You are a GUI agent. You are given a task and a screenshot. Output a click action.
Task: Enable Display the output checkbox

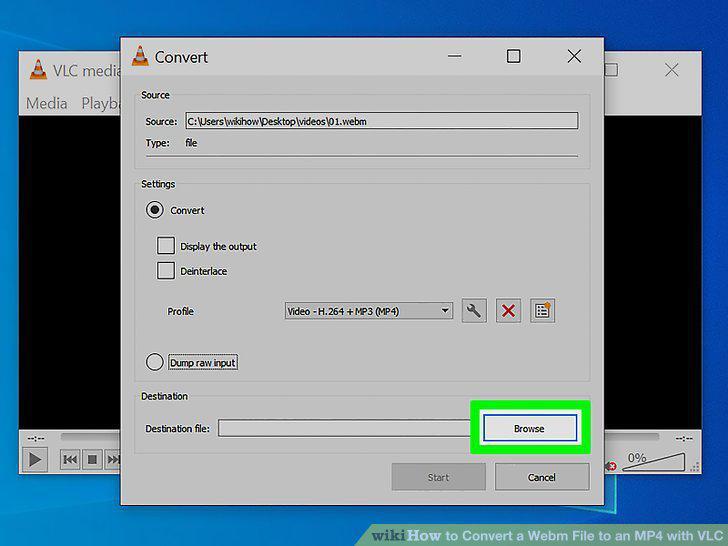tap(166, 246)
